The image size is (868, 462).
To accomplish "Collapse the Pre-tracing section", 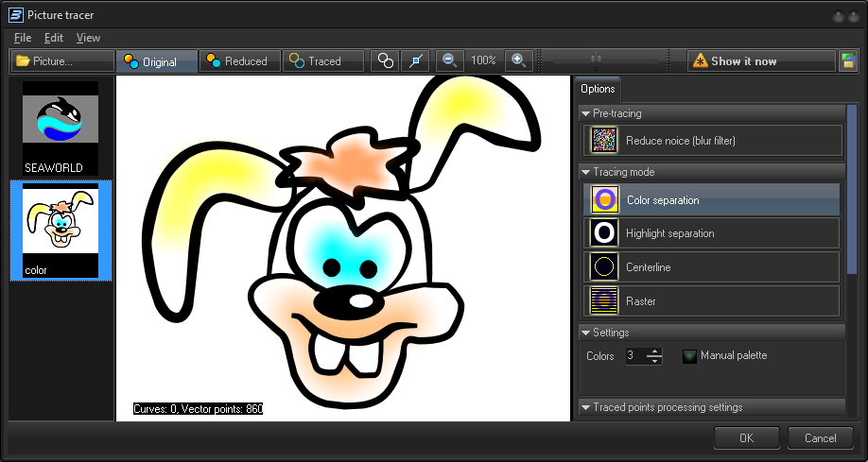I will 585,113.
